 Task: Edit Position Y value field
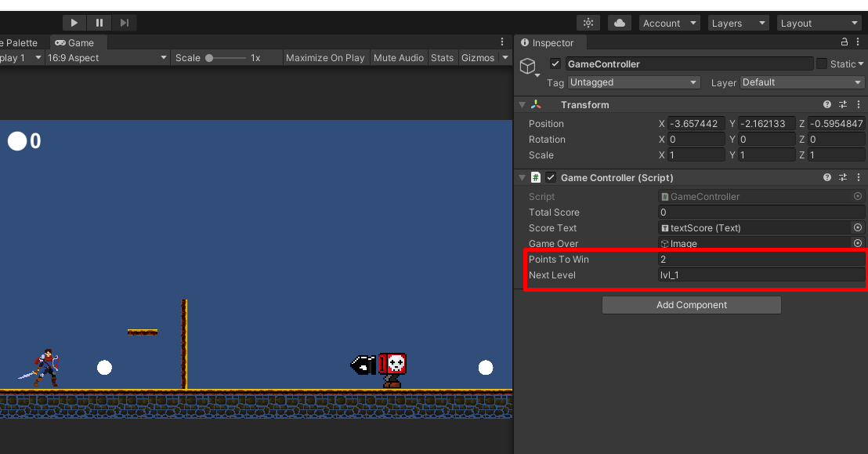(x=767, y=124)
